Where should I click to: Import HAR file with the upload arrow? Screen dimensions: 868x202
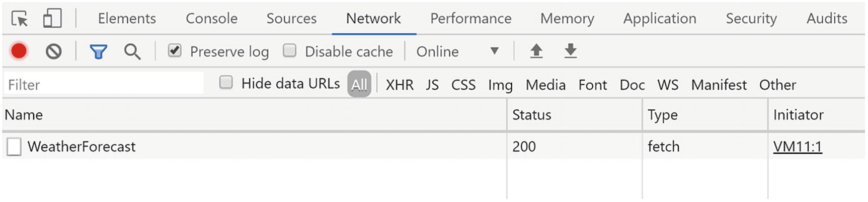(x=536, y=50)
